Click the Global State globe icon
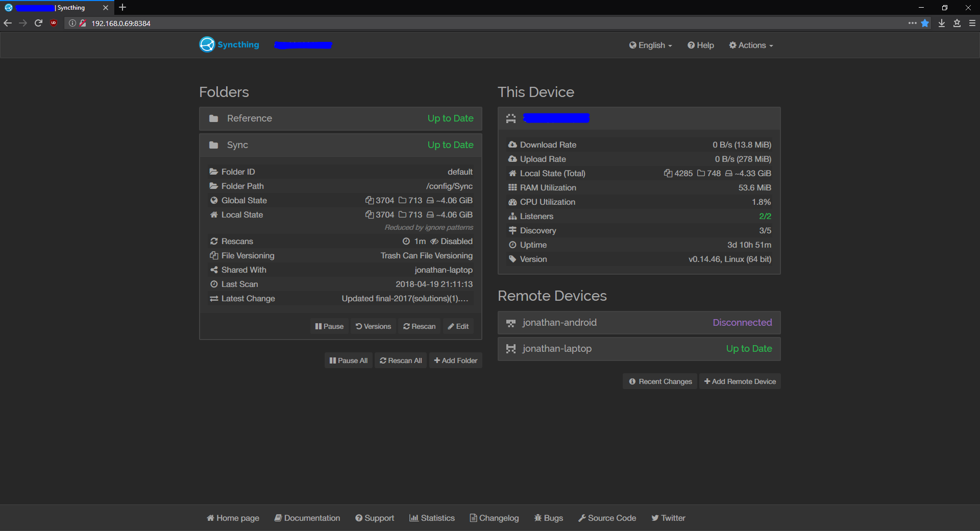Screen dimensions: 980x531 point(214,201)
